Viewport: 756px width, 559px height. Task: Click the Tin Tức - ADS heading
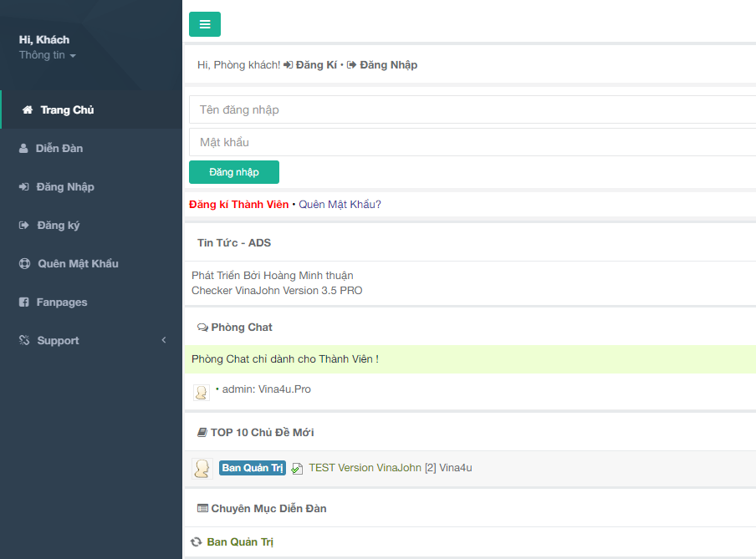[234, 243]
